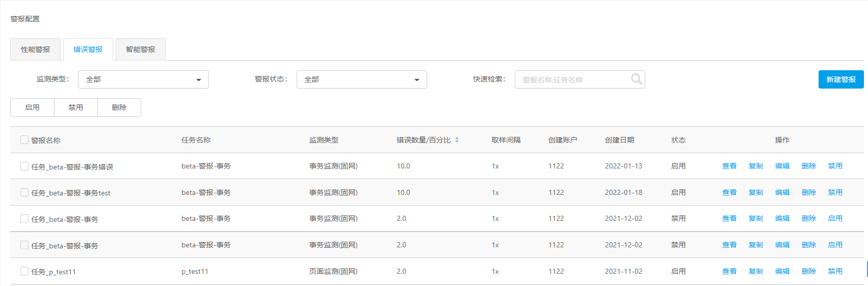The height and width of the screenshot is (286, 868).
Task: Check the 任务_beta-警报-事务错误 row checkbox
Action: tap(24, 166)
